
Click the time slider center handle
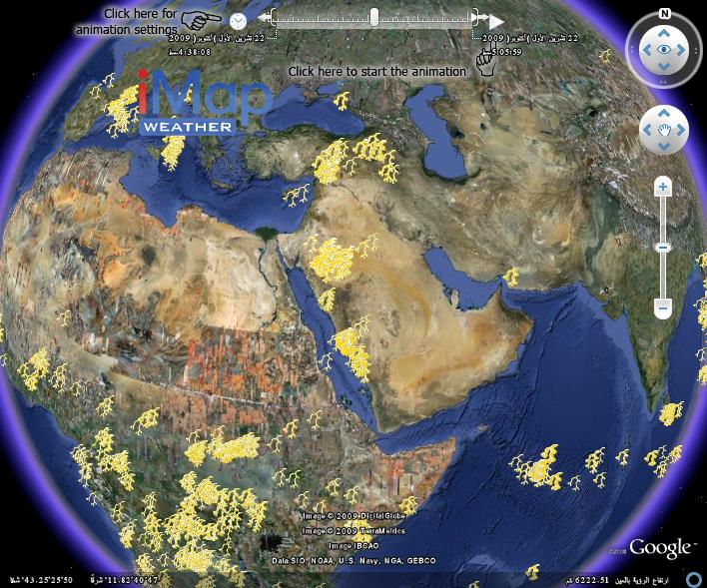click(373, 17)
